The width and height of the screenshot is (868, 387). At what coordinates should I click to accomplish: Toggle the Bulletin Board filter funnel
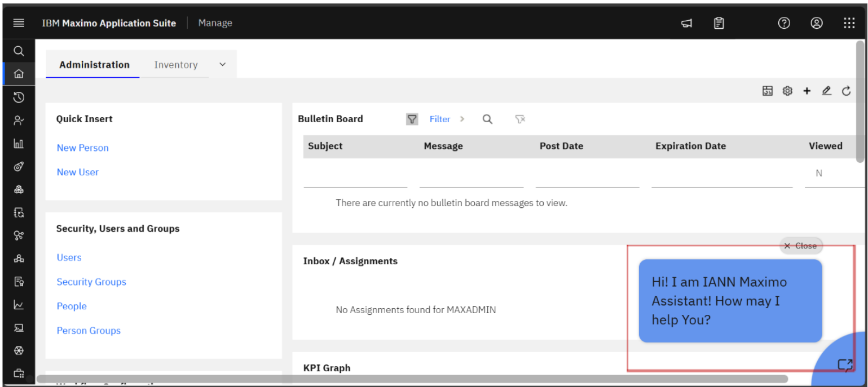pos(412,119)
